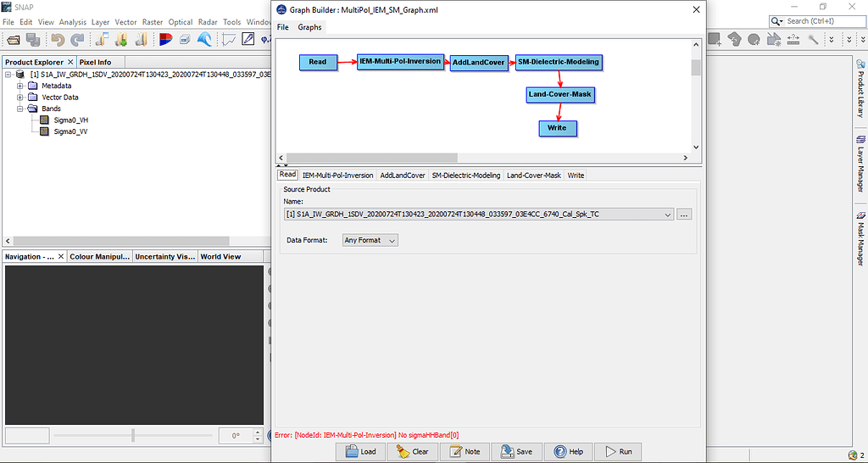Open the Data Format dropdown
This screenshot has height=463, width=868.
[x=370, y=241]
